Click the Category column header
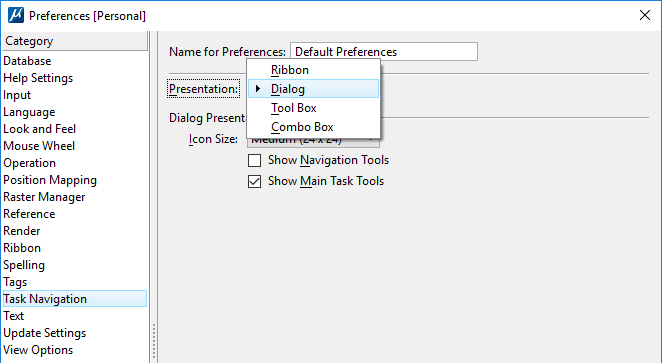662x363 pixels. [75, 41]
